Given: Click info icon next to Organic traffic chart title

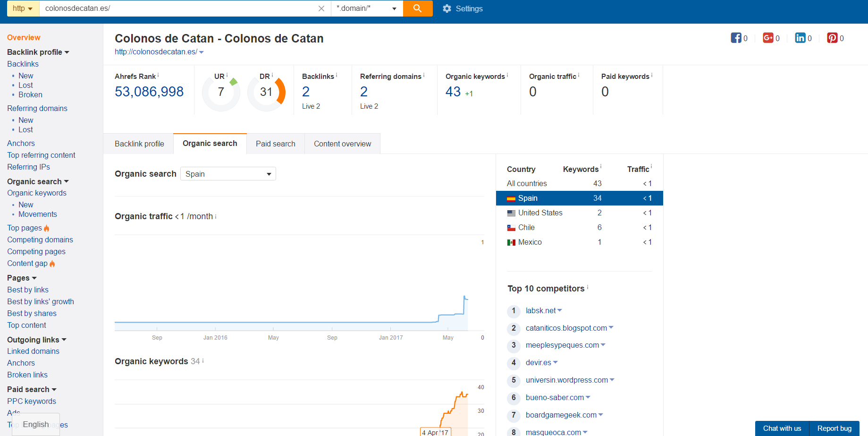Looking at the screenshot, I should (216, 216).
